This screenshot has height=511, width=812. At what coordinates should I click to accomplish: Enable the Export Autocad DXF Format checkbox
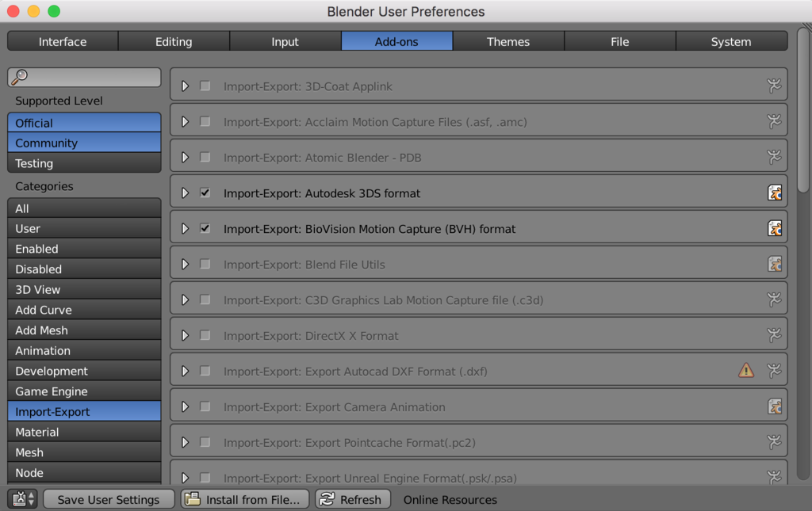pos(205,371)
